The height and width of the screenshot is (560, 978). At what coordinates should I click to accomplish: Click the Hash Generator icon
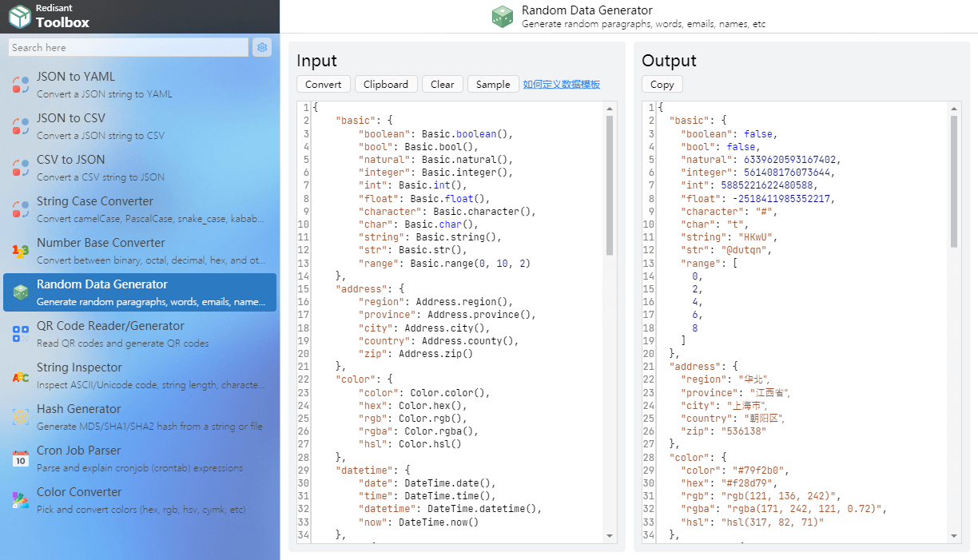(21, 417)
